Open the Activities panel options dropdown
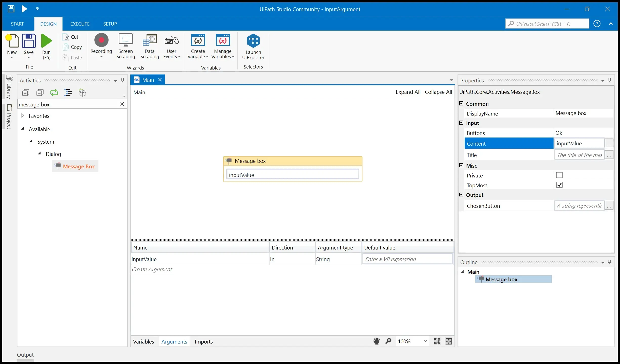Viewport: 620px width, 364px height. coord(116,81)
